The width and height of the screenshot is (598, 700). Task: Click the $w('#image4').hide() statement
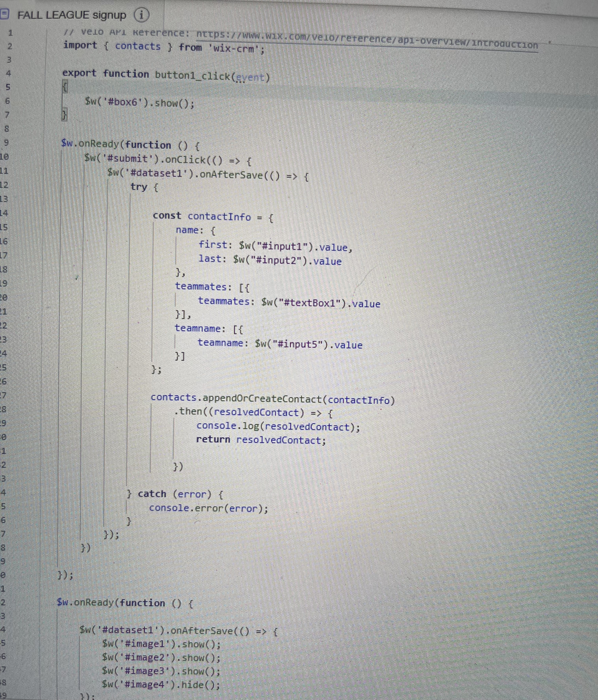click(x=161, y=684)
